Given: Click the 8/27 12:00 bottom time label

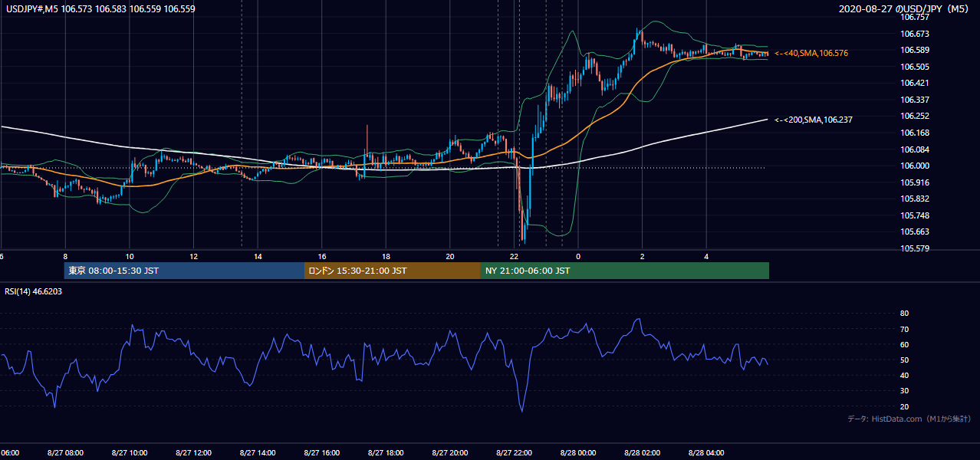Looking at the screenshot, I should (193, 452).
